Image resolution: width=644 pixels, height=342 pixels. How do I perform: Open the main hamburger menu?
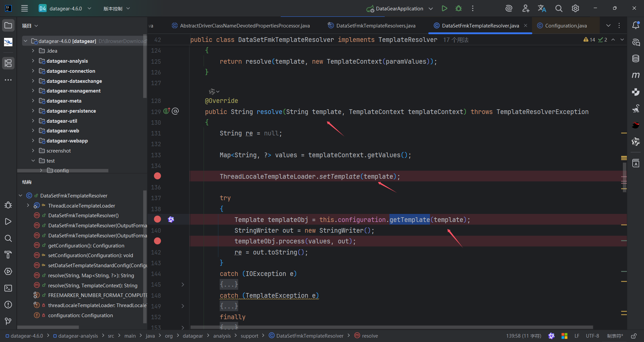point(24,8)
